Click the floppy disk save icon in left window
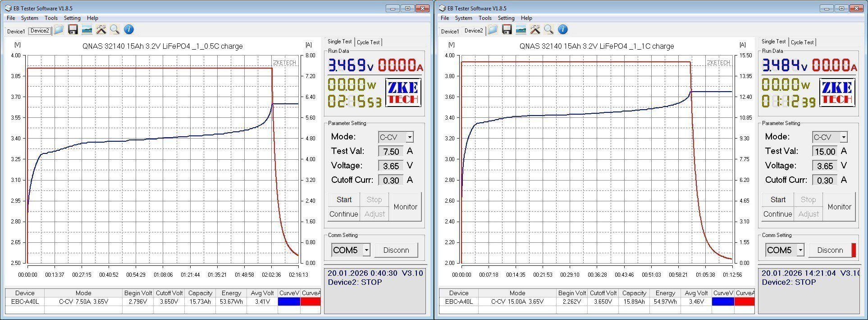This screenshot has width=868, height=320. [x=73, y=30]
